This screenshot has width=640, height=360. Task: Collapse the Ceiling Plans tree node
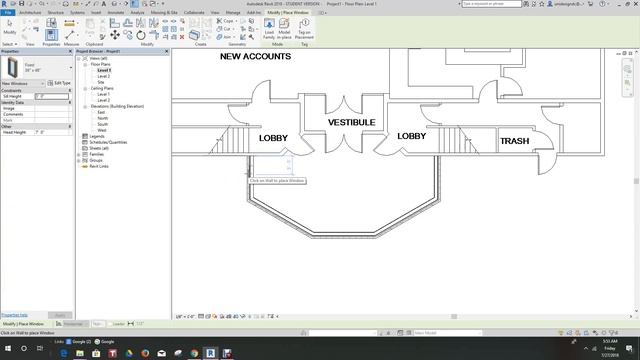[85, 88]
